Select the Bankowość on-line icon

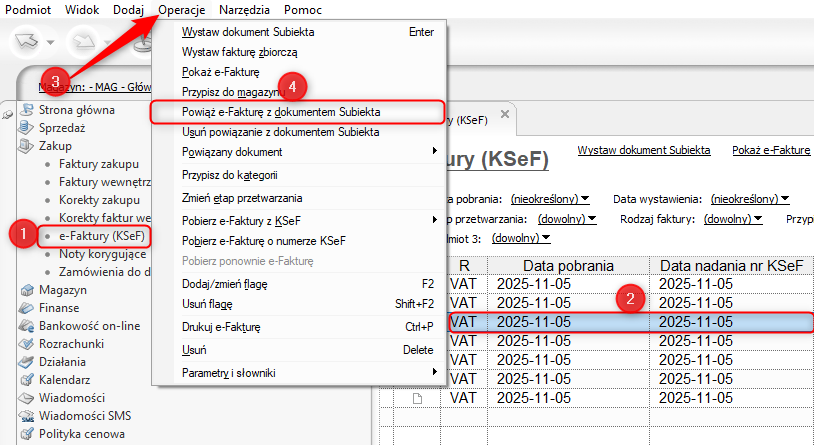(27, 326)
